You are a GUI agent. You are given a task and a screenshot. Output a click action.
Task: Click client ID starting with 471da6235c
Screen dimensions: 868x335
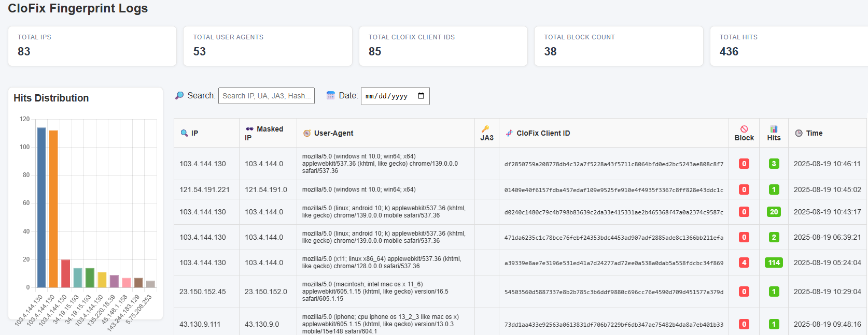(x=614, y=238)
